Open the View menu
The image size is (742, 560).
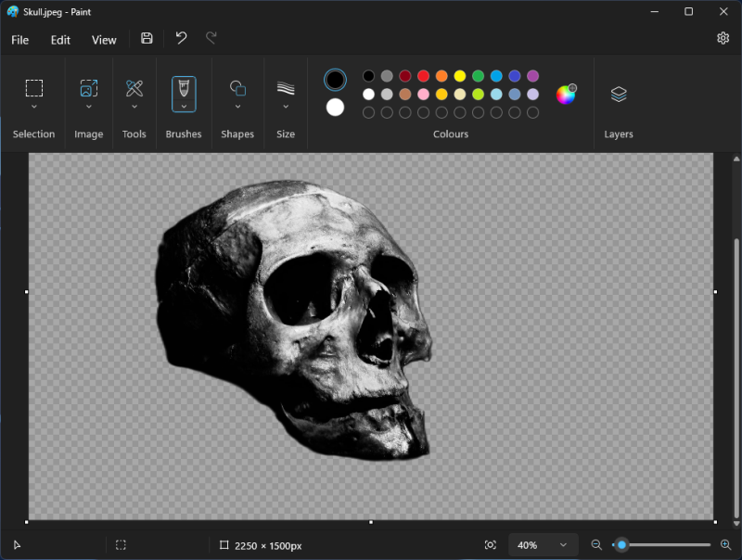104,40
